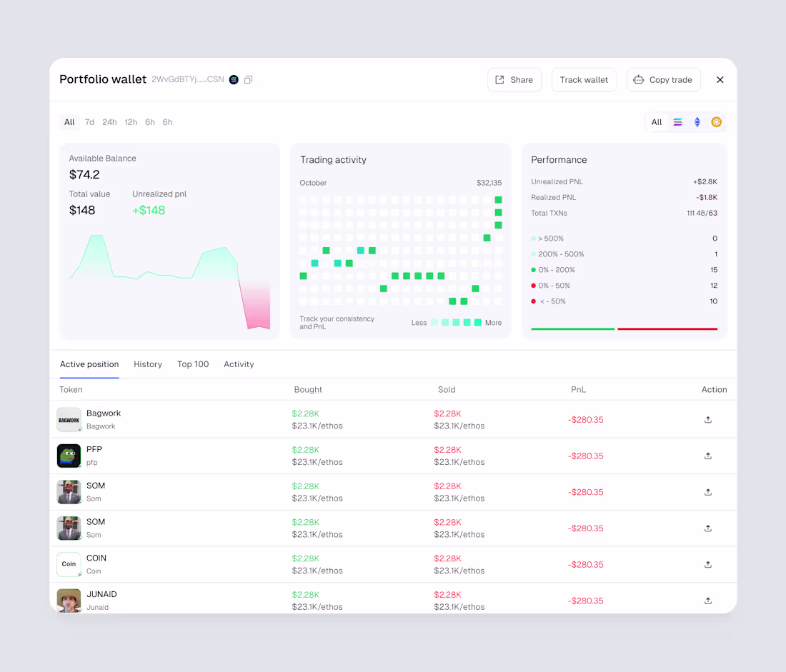Toggle the All chain filter

tap(656, 122)
